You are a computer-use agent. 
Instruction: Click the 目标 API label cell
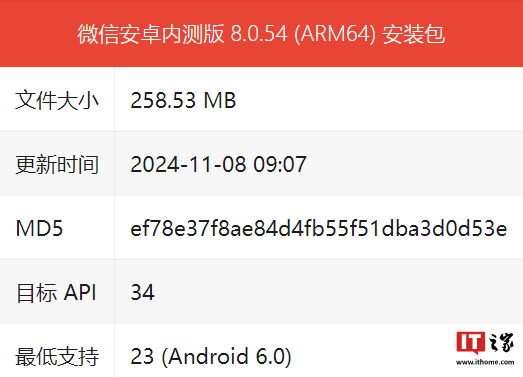coord(57,292)
